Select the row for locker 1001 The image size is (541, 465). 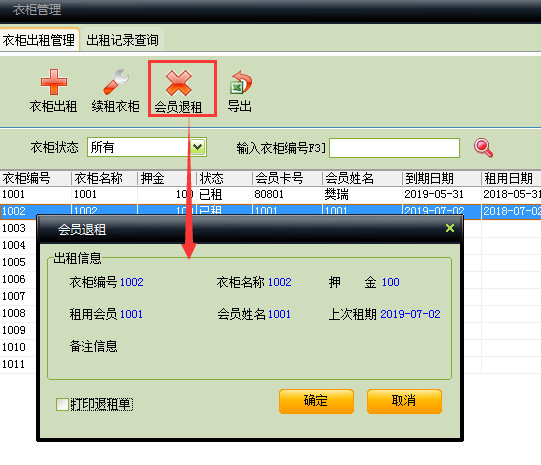(270, 195)
